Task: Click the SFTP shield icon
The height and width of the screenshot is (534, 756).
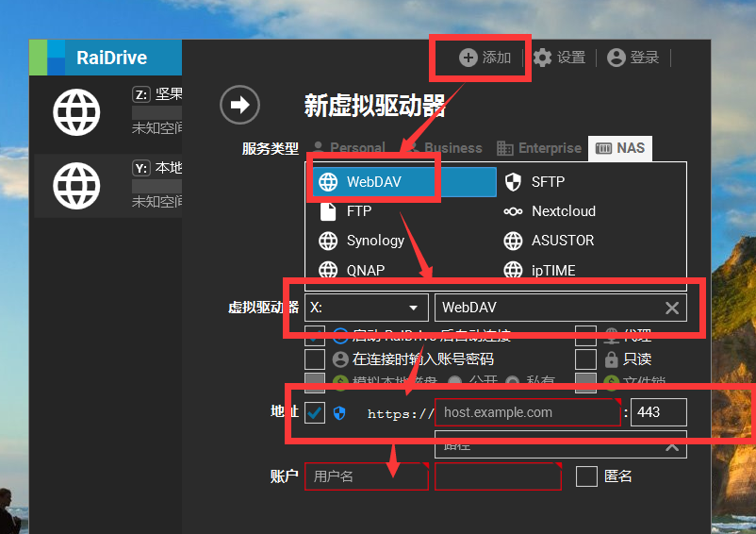Action: coord(513,182)
